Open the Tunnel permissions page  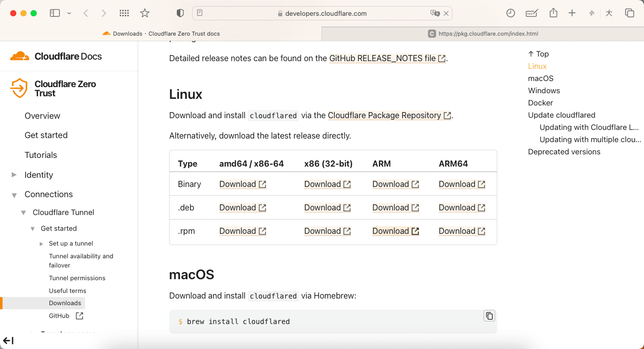(x=77, y=278)
